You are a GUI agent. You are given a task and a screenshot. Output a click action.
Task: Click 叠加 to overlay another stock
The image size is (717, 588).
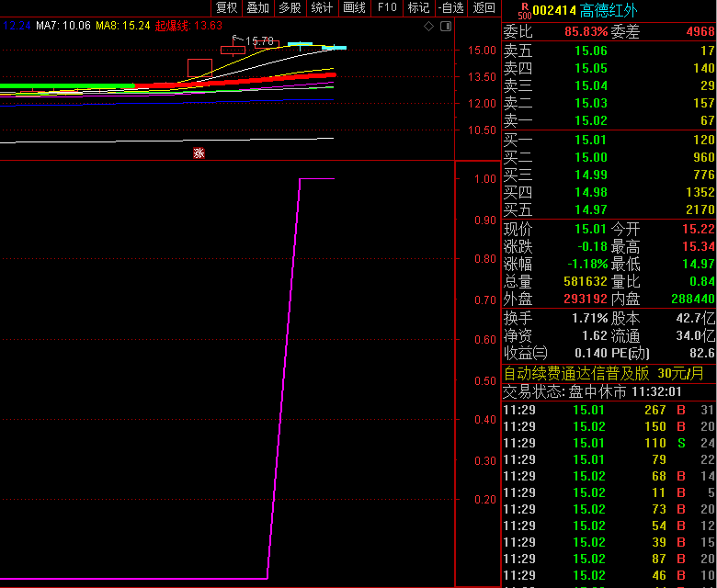click(x=257, y=7)
